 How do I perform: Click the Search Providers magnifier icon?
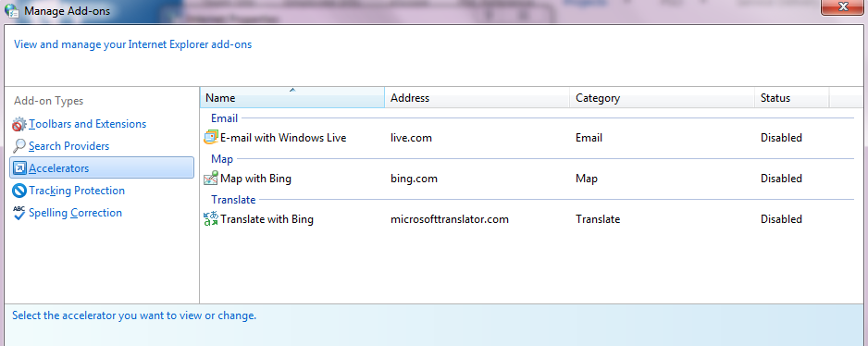pos(19,147)
